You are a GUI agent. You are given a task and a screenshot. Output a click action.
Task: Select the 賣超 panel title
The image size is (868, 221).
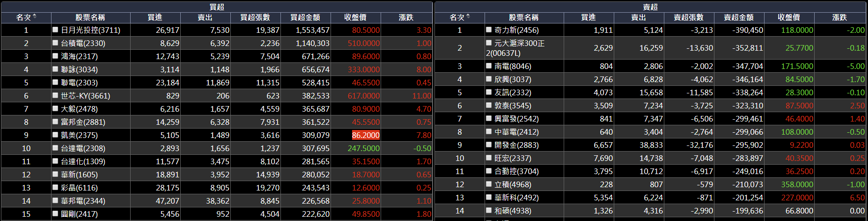650,7
